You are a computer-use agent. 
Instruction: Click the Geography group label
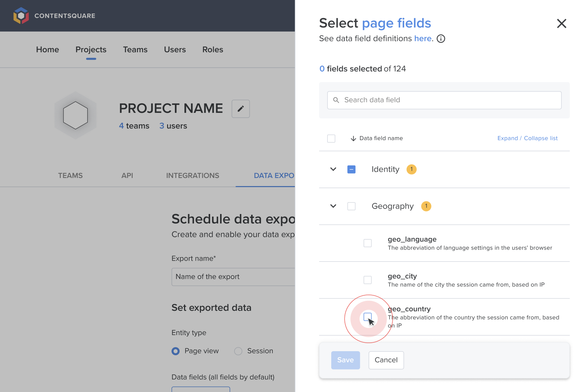(x=392, y=206)
